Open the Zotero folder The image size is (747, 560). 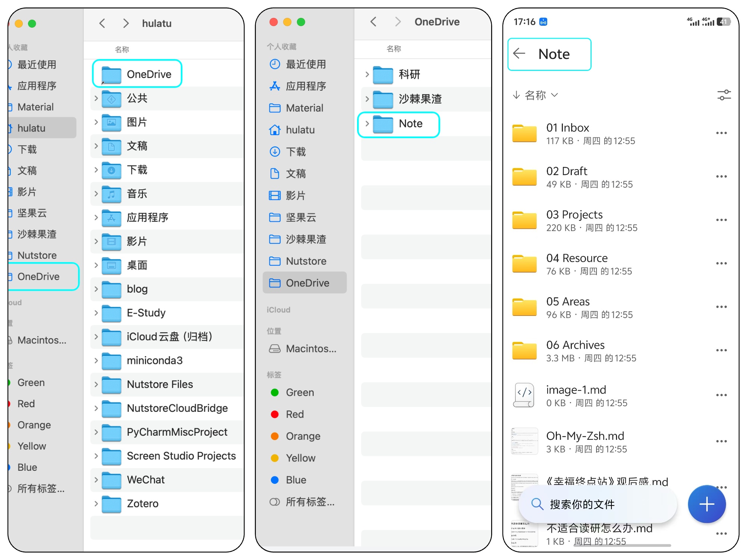[x=142, y=503]
